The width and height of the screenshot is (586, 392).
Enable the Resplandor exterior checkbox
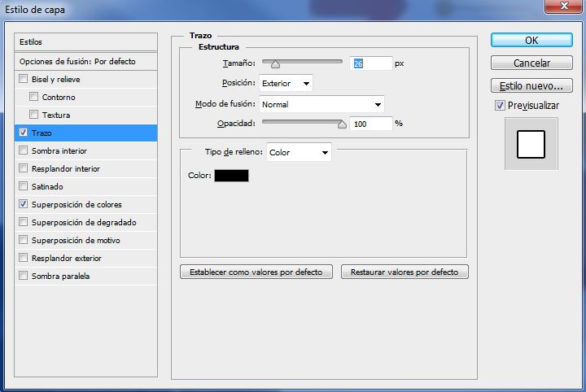[23, 258]
